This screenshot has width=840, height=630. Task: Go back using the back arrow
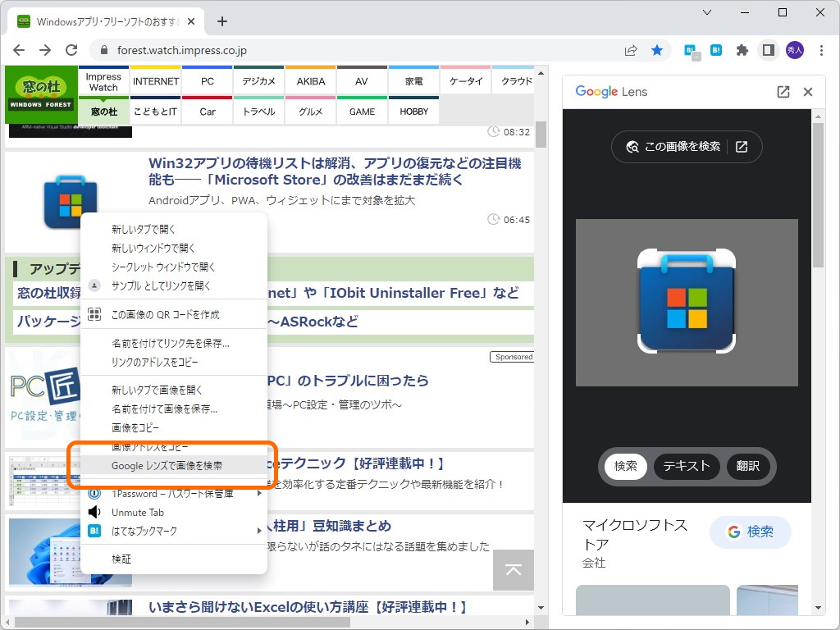18,50
